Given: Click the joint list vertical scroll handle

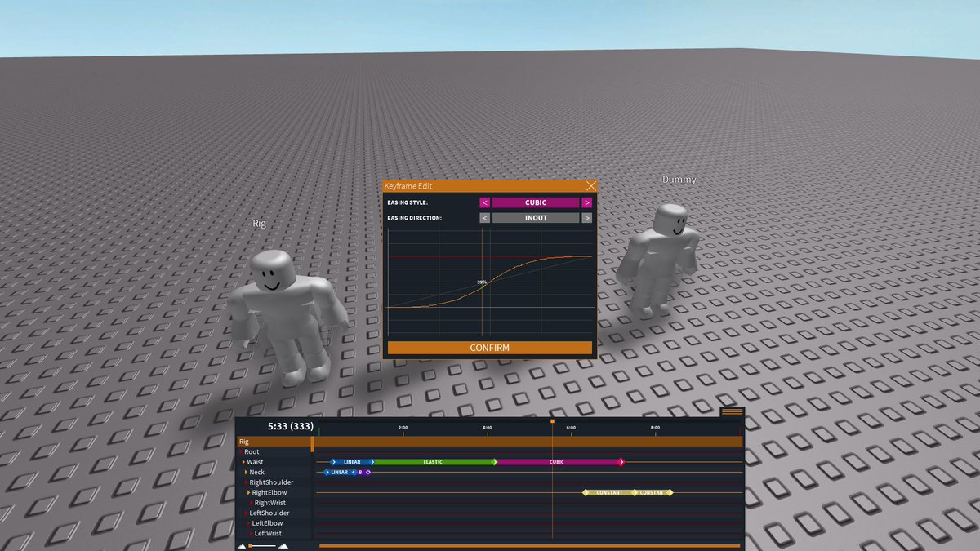Looking at the screenshot, I should click(312, 444).
